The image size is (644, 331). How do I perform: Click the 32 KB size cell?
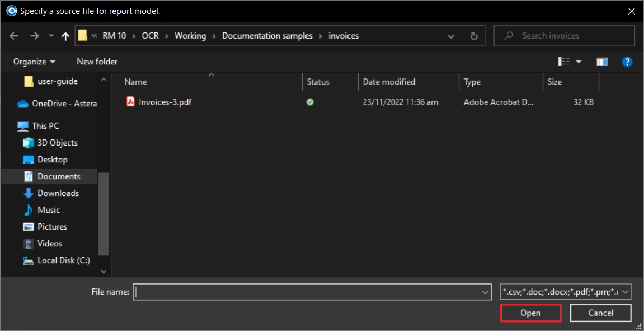(583, 102)
